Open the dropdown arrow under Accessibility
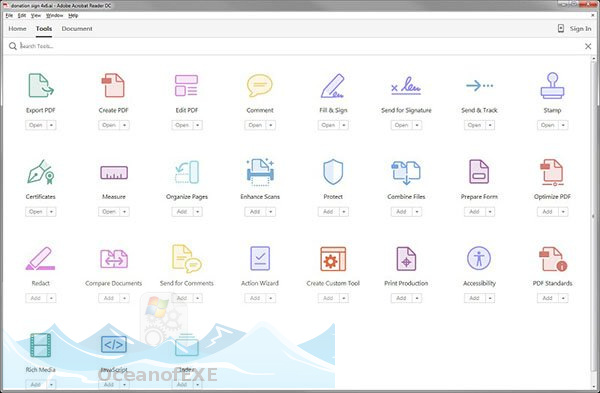 (490, 298)
